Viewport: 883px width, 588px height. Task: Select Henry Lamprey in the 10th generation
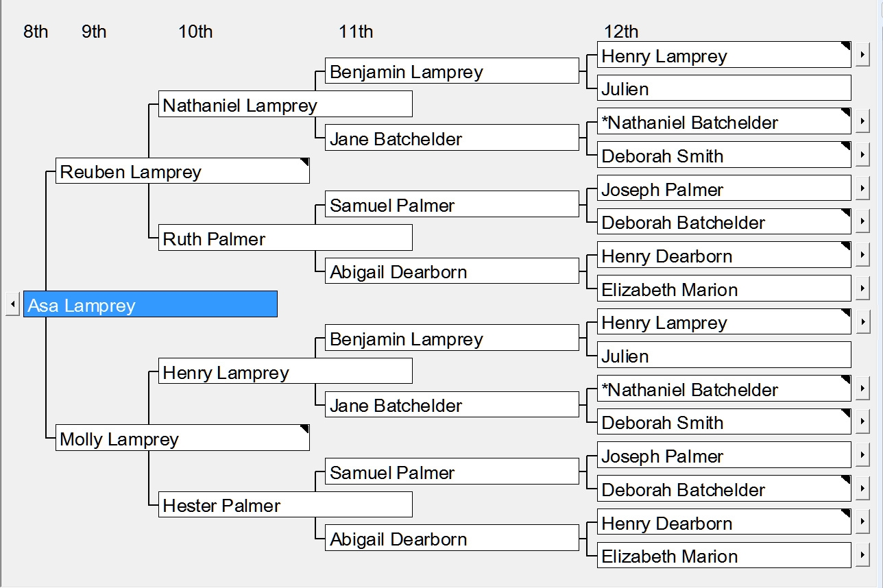(x=285, y=372)
